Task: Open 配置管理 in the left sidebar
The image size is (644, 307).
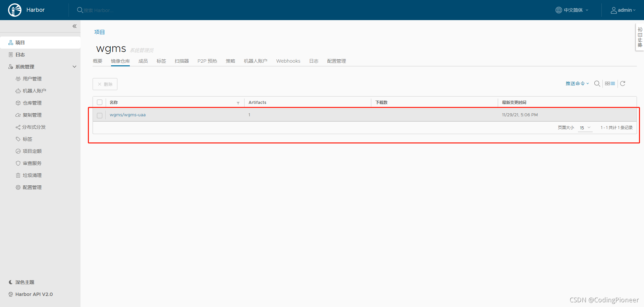Action: (32, 187)
